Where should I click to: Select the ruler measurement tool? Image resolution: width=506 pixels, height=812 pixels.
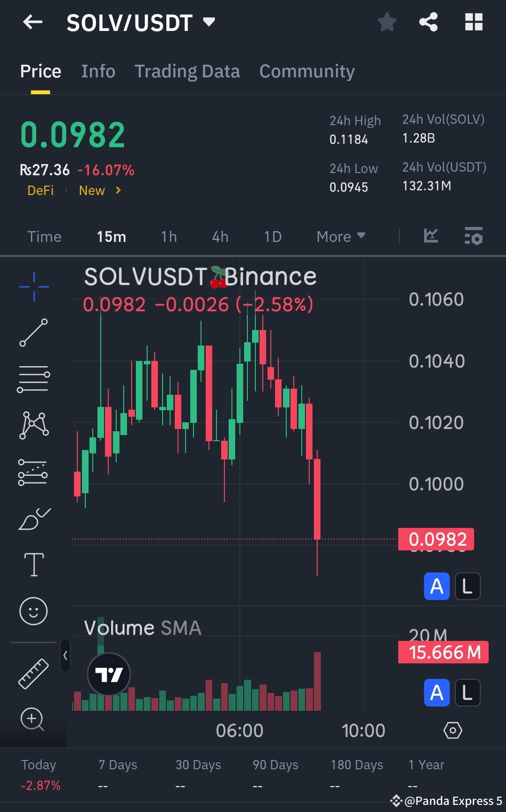point(33,673)
